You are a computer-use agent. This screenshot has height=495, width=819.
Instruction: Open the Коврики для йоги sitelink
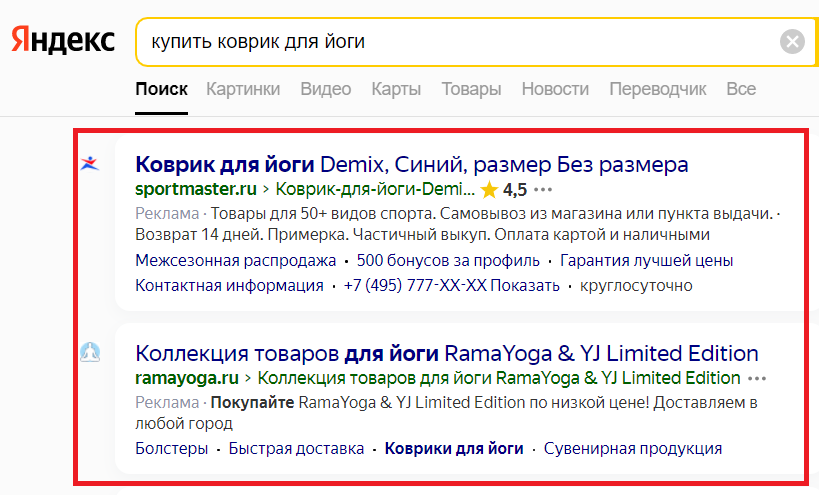coord(454,449)
